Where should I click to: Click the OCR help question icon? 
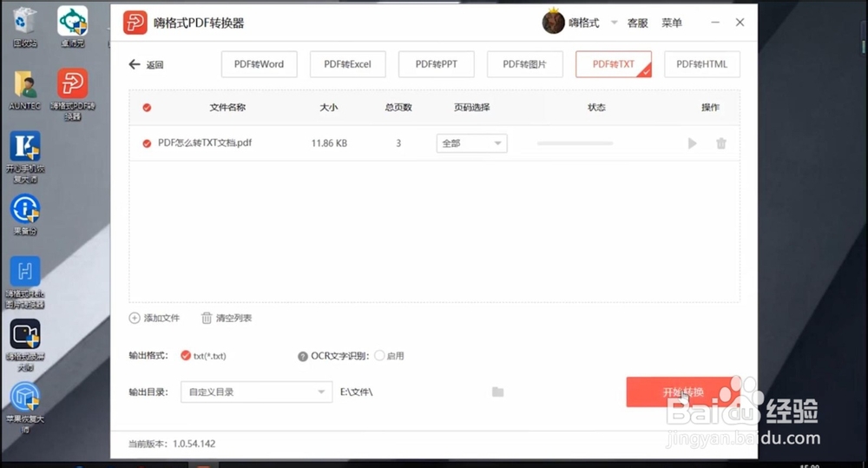[x=302, y=356]
